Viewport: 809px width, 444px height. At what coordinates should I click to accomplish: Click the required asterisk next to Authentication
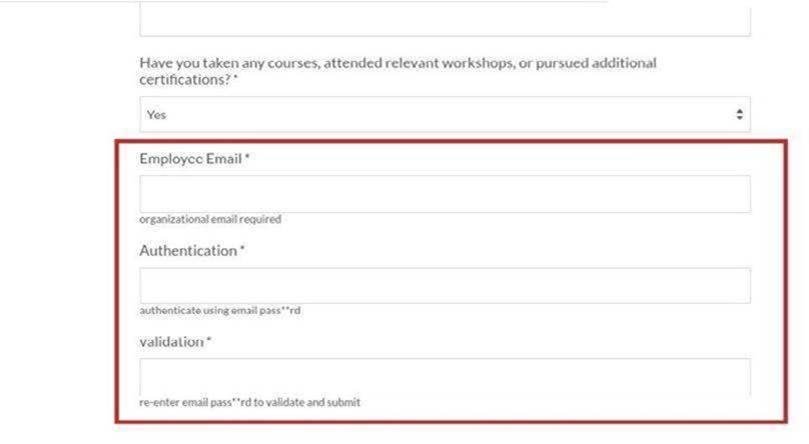(241, 250)
